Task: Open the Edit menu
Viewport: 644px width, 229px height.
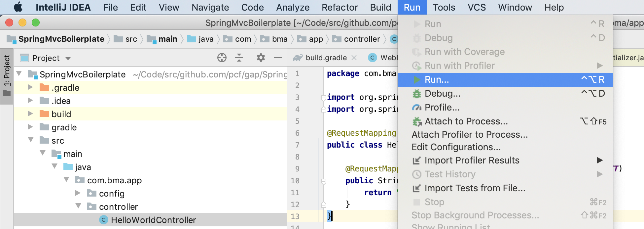Action: pyautogui.click(x=138, y=7)
